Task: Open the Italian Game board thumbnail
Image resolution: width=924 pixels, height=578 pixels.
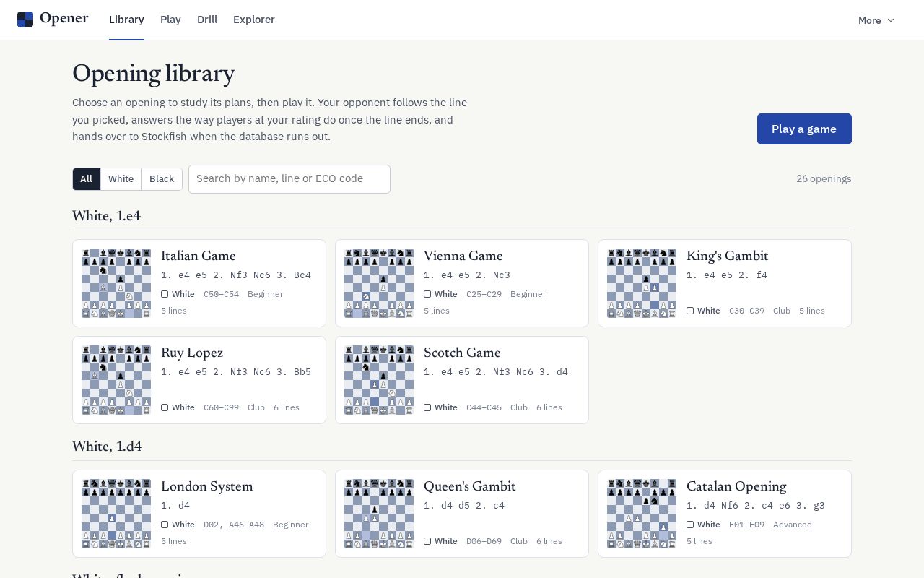Action: click(x=116, y=283)
